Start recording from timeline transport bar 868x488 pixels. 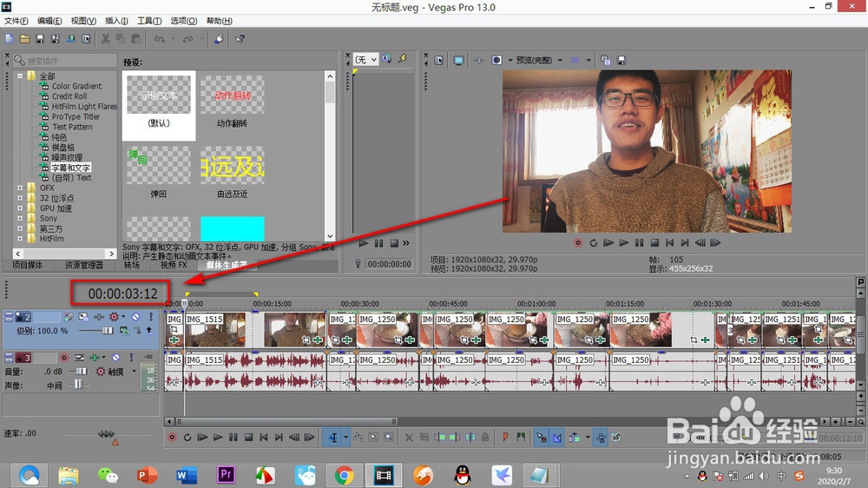(x=172, y=438)
